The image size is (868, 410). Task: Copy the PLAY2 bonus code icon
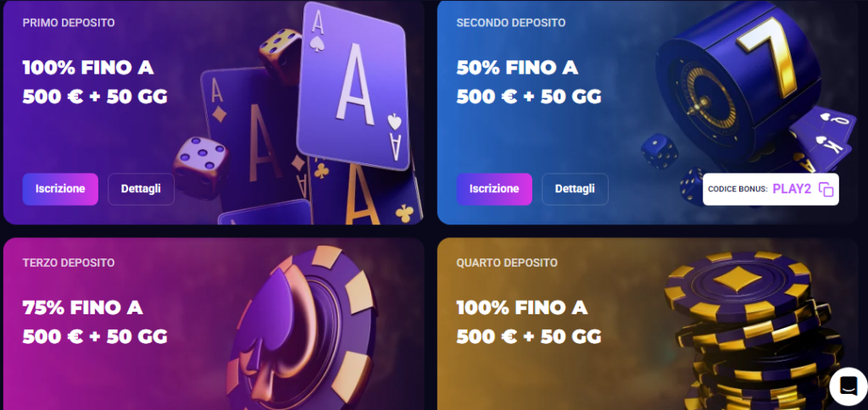coord(826,189)
